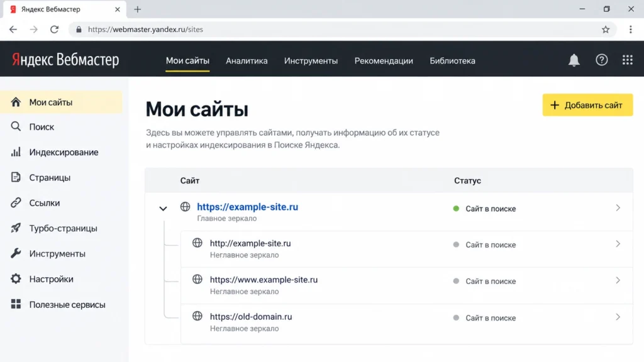Screen dimensions: 644x362
Task: Click Сайт в поиске status of https://old-domain.ru
Action: (491, 317)
